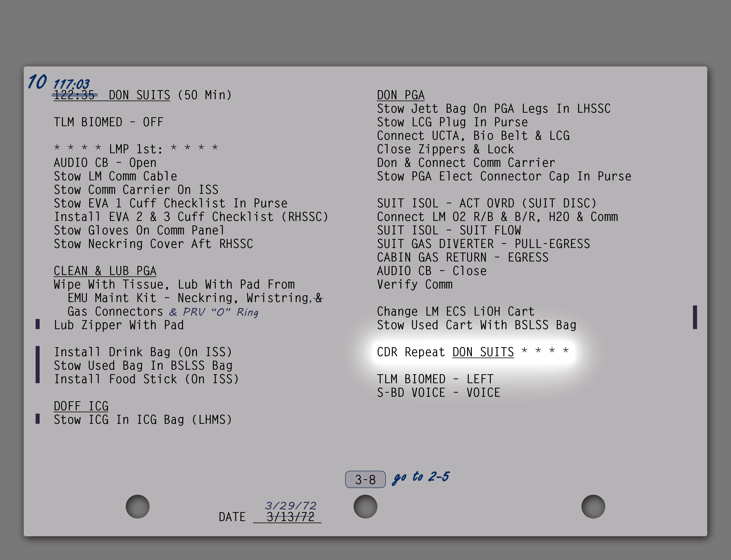Click the handwritten '& PRV "O" Ring' annotation
731x560 pixels.
[x=213, y=312]
